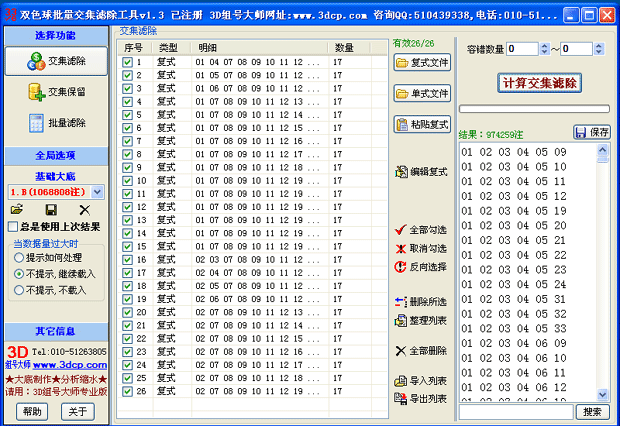The height and width of the screenshot is (426, 620).
Task: Uncheck row 1 checkbox in the list
Action: (127, 62)
